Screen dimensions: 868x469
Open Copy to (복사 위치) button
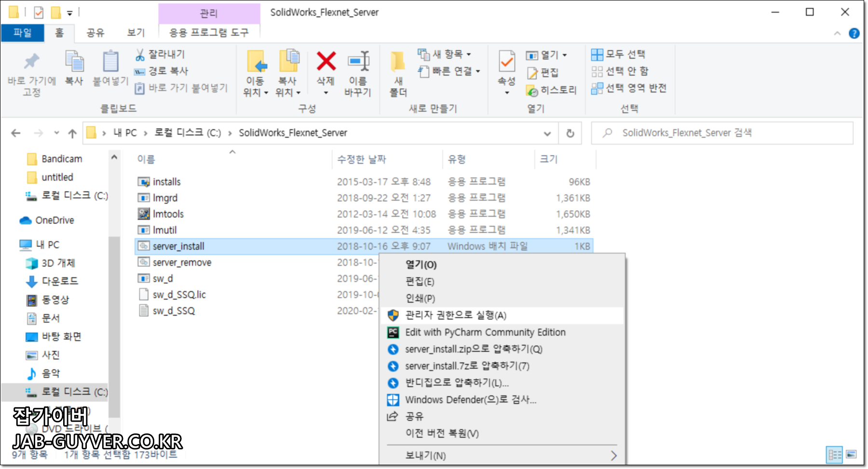pyautogui.click(x=288, y=73)
